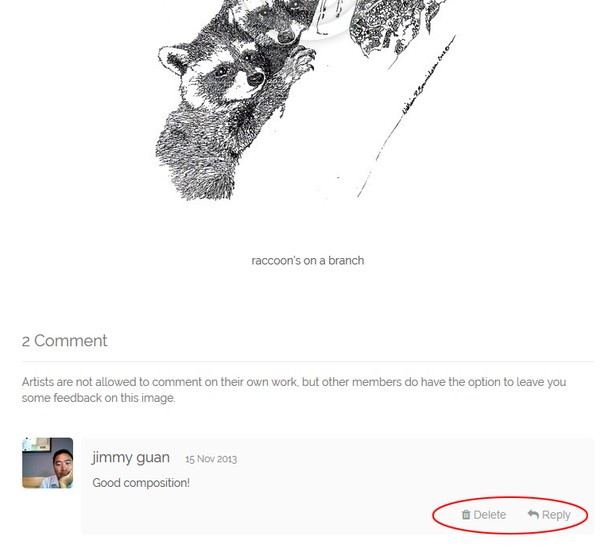Delete jimmy guan's comment via Delete text
The width and height of the screenshot is (600, 548).
(x=489, y=515)
